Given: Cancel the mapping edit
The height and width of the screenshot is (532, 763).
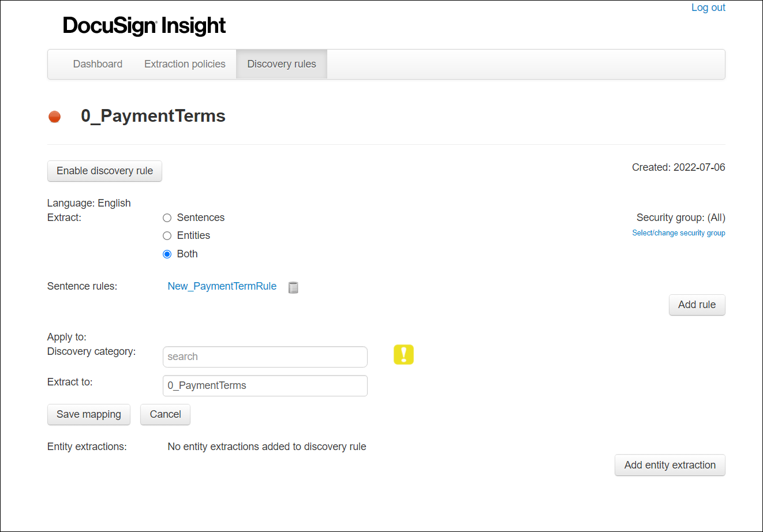Looking at the screenshot, I should (165, 415).
